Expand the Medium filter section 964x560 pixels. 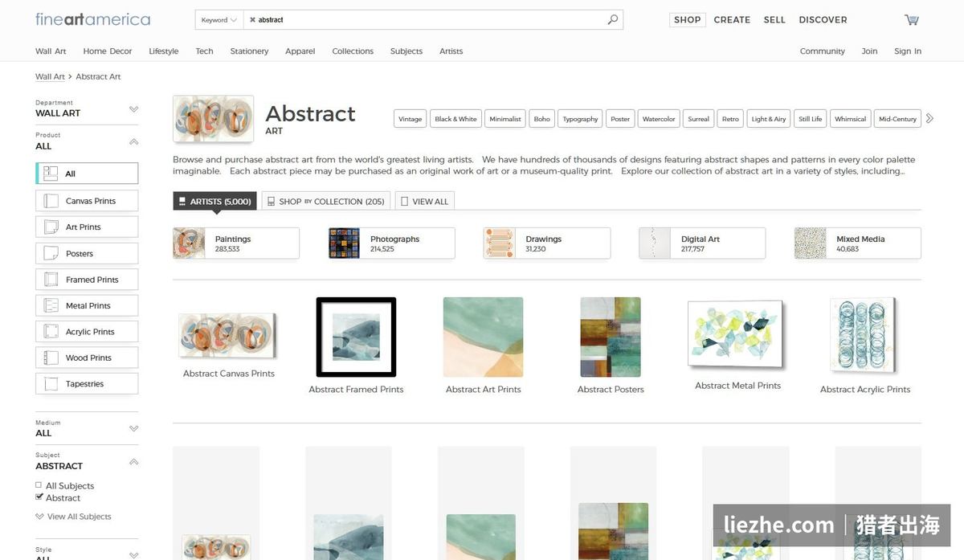tap(133, 428)
